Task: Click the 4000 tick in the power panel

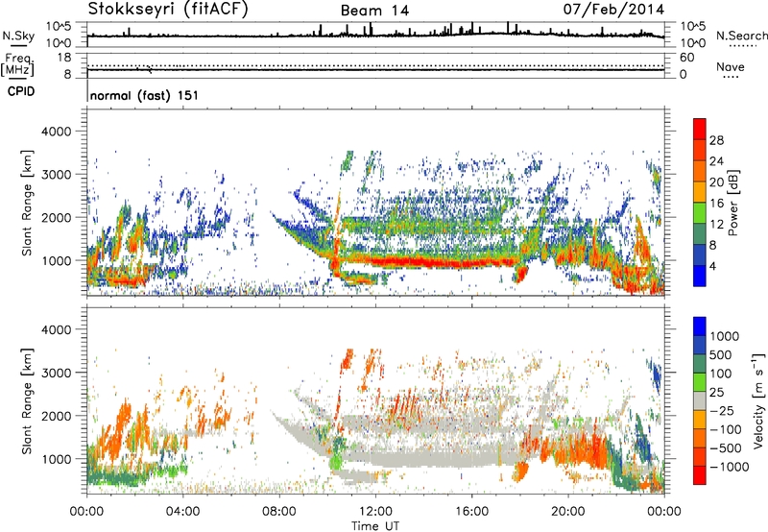Action: tap(56, 132)
